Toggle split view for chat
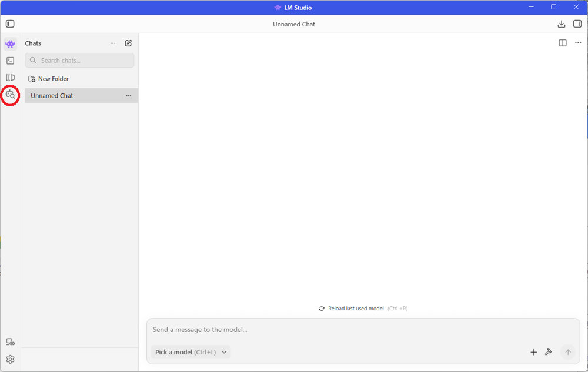The width and height of the screenshot is (588, 372). point(563,43)
